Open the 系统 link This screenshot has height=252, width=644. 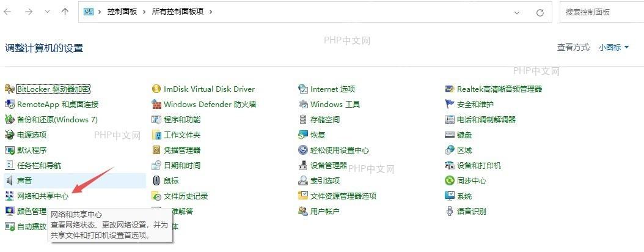[x=464, y=196]
